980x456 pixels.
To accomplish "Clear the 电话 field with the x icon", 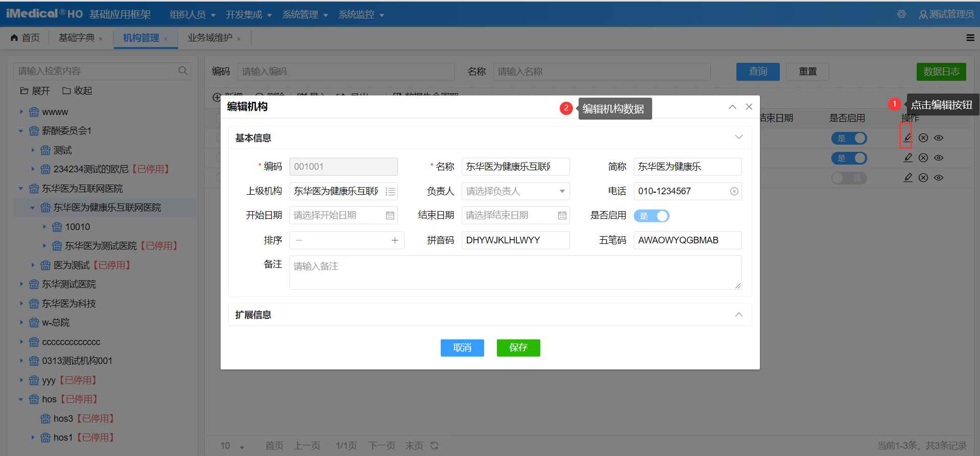I will pyautogui.click(x=734, y=191).
